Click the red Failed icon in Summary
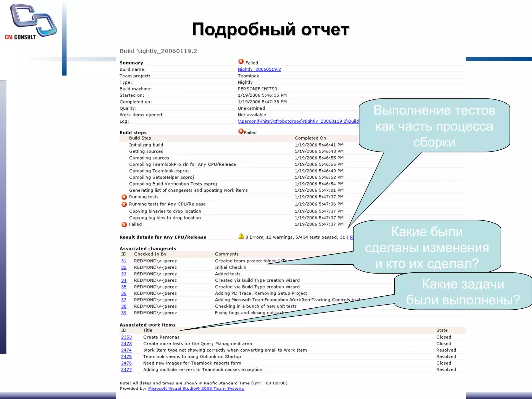Viewport: 532px width, 399px height. pos(241,62)
